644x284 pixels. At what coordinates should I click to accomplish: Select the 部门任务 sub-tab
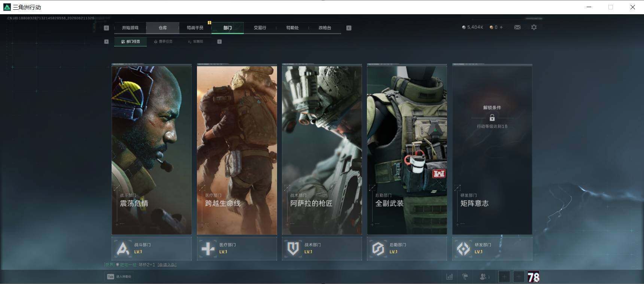click(131, 42)
